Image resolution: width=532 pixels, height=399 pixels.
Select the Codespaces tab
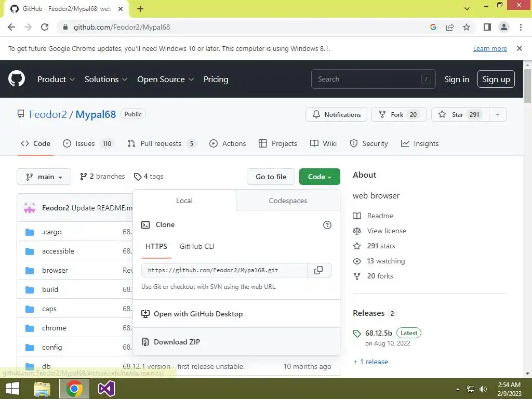click(288, 201)
